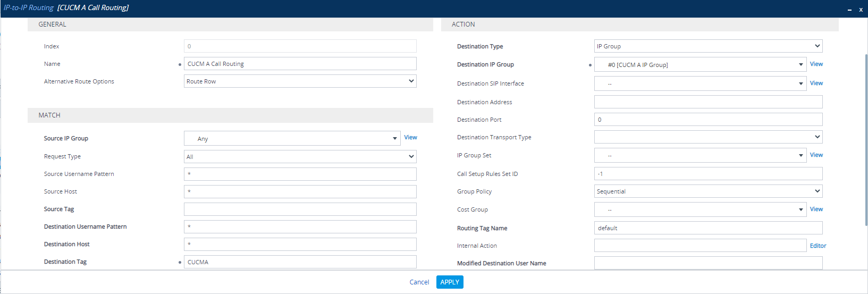Open the Internal Action Editor
The image size is (868, 294).
pyautogui.click(x=818, y=246)
